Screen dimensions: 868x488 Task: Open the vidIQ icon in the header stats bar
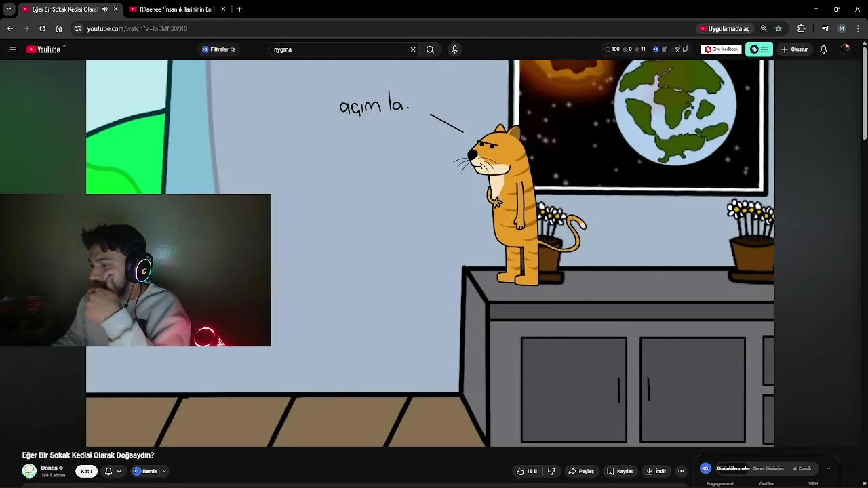656,49
